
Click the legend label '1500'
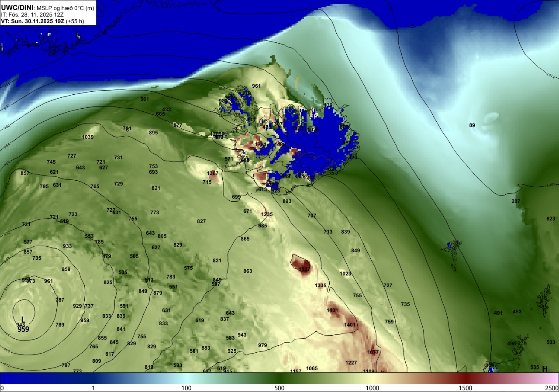(466, 388)
